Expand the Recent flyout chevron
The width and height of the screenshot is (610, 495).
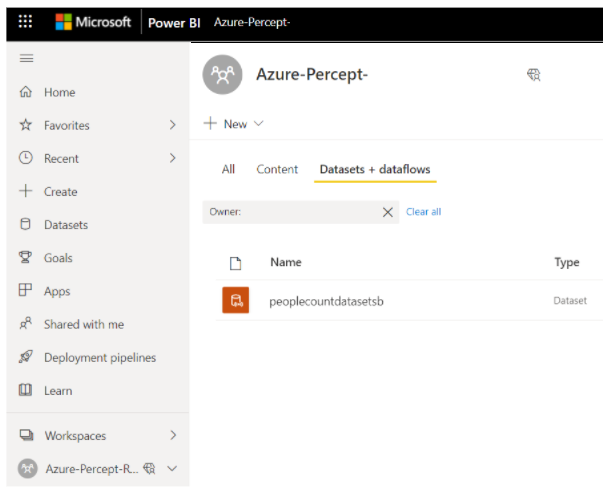coord(173,158)
